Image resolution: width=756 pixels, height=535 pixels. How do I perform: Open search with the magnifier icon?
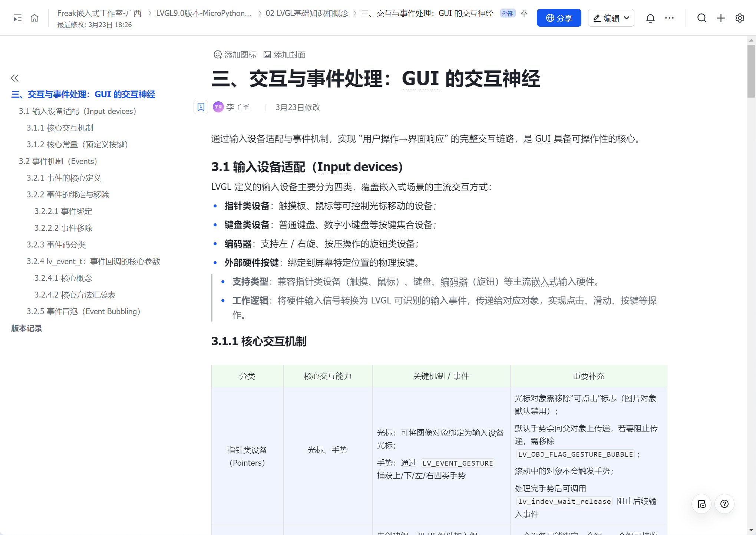(702, 18)
